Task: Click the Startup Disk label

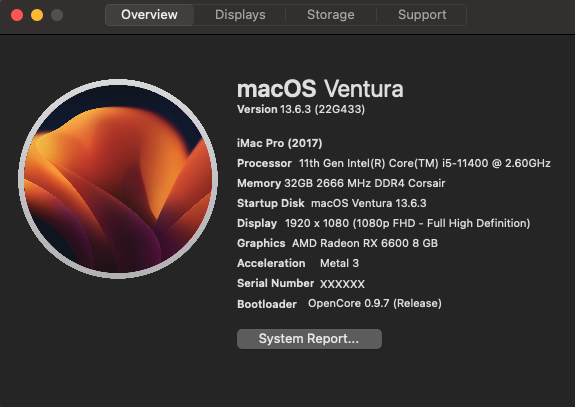Action: point(271,203)
